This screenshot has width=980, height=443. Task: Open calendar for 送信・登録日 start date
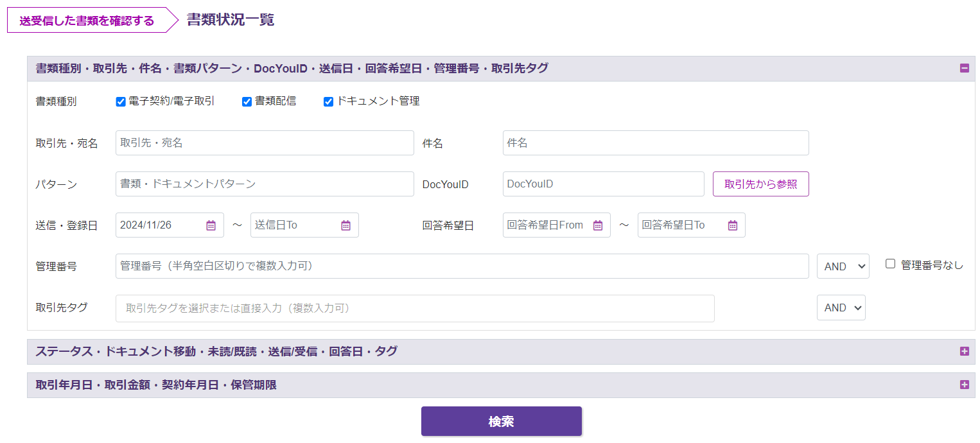[x=211, y=225]
